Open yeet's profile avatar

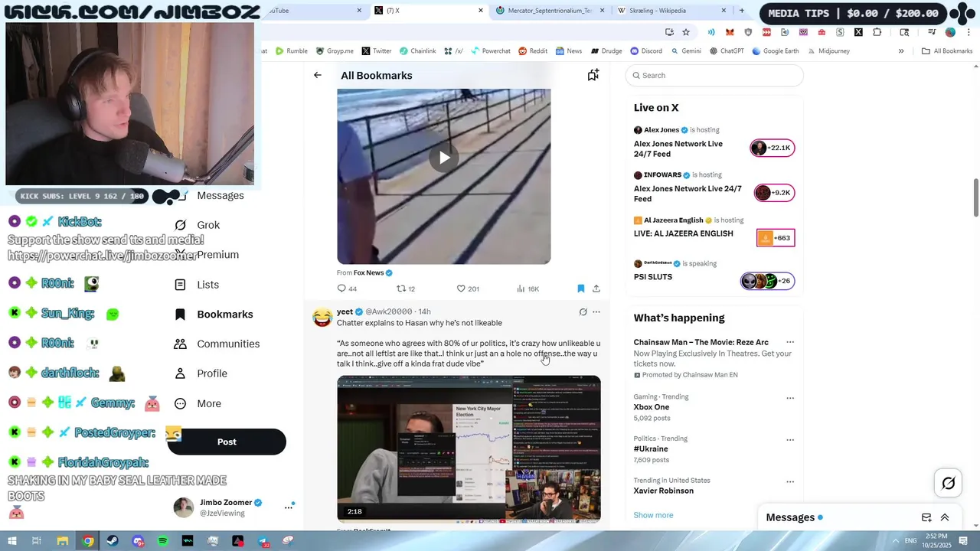tap(322, 317)
